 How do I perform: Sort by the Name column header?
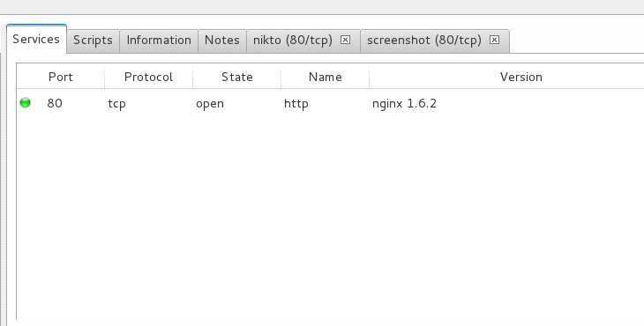[x=325, y=77]
